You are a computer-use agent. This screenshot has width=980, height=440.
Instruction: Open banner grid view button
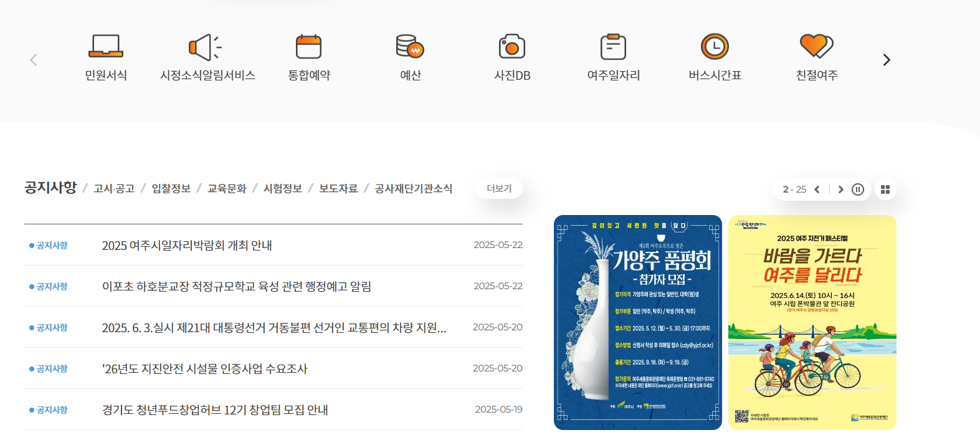pyautogui.click(x=885, y=189)
